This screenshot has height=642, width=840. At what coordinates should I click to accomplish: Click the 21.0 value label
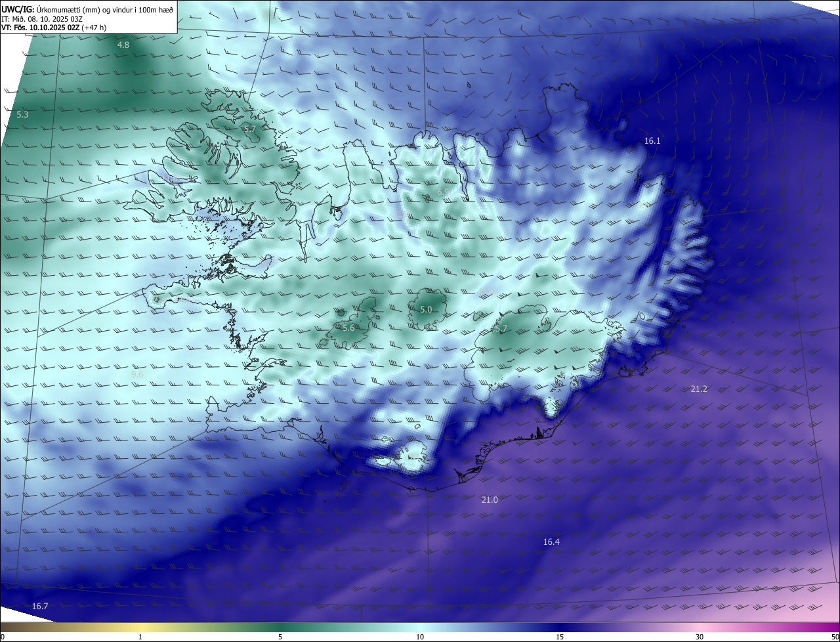click(490, 500)
